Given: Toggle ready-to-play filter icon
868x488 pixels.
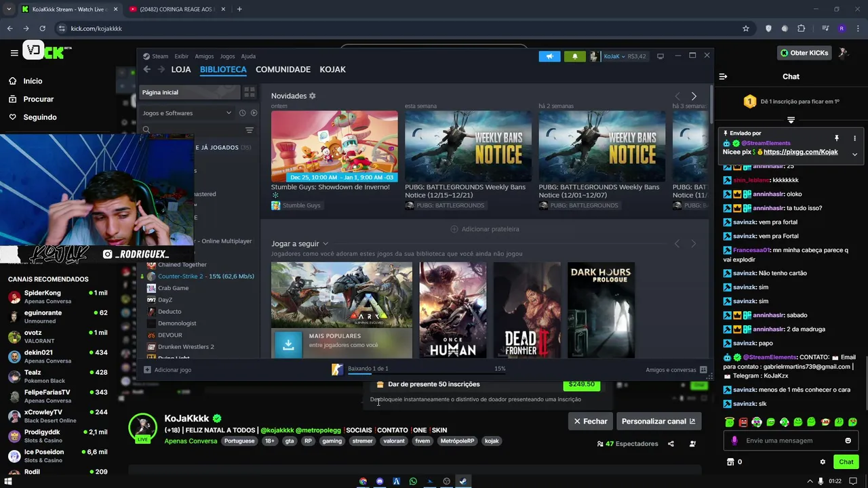Looking at the screenshot, I should tap(254, 113).
